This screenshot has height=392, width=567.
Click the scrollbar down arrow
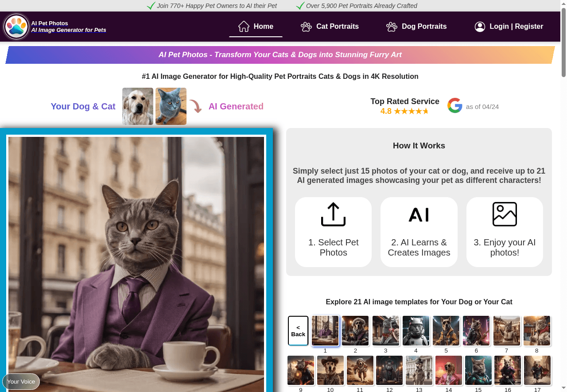click(563, 388)
